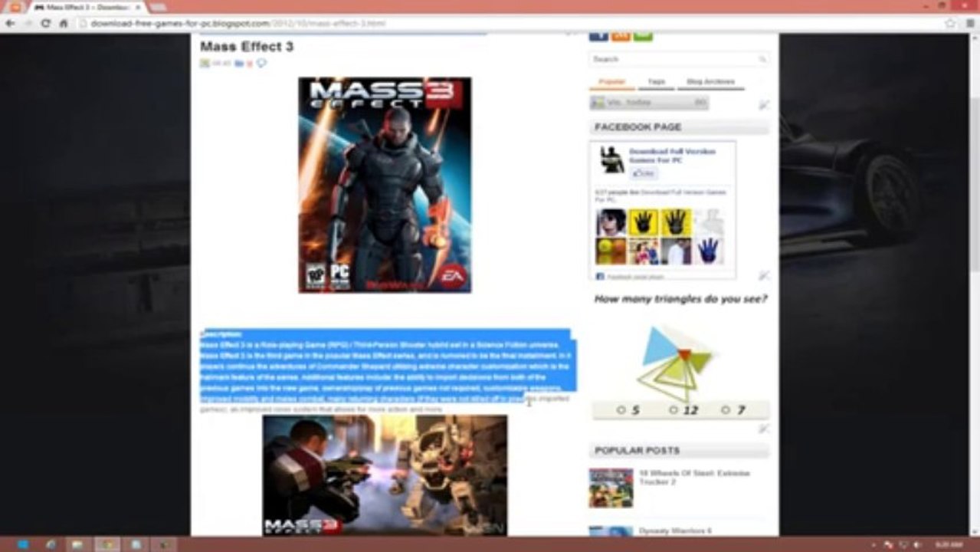This screenshot has height=552, width=980.
Task: Open File Explorer from the taskbar
Action: point(77,544)
